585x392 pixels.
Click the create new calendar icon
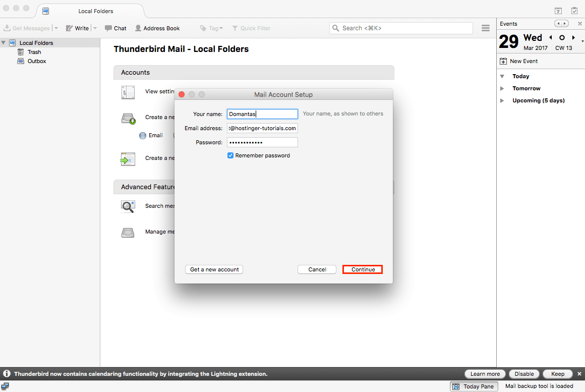(x=128, y=159)
